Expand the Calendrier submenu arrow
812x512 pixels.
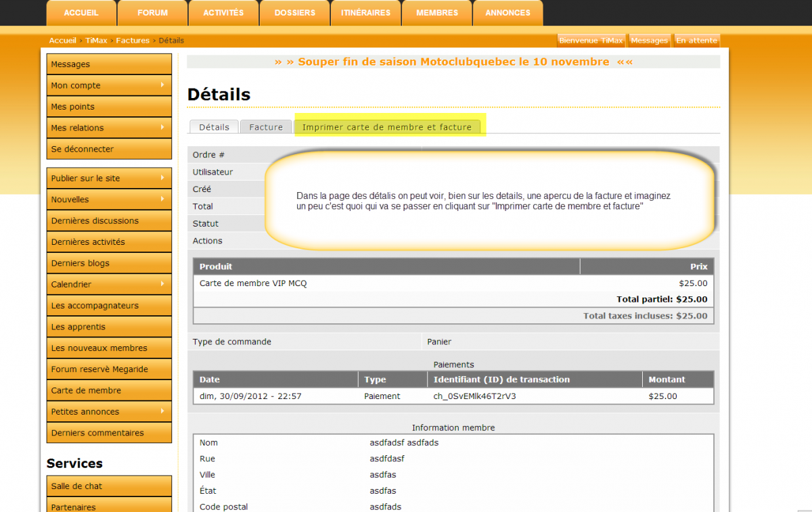[162, 284]
